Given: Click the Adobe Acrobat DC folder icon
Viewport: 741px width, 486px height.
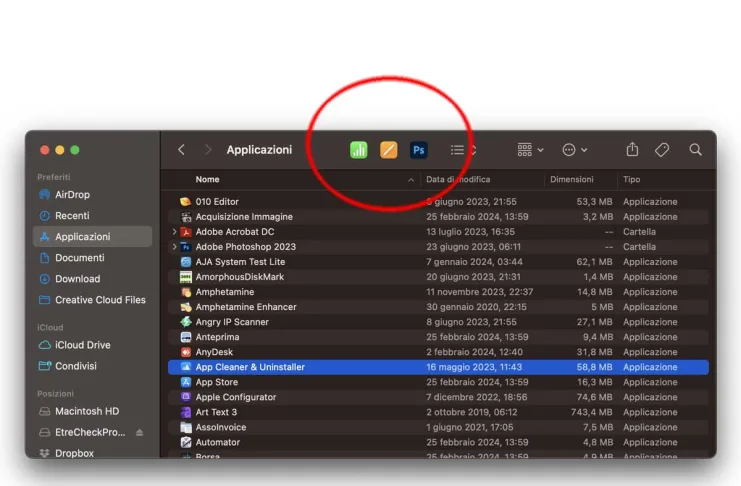Looking at the screenshot, I should (x=186, y=232).
